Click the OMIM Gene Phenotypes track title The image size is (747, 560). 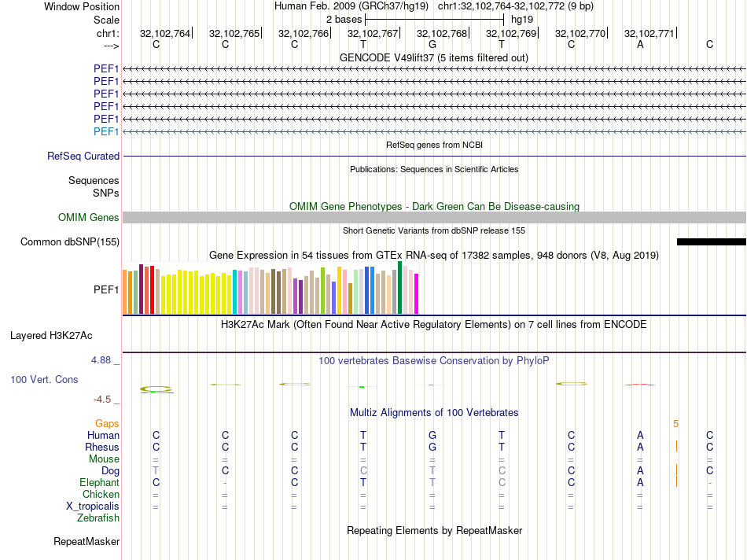(434, 206)
